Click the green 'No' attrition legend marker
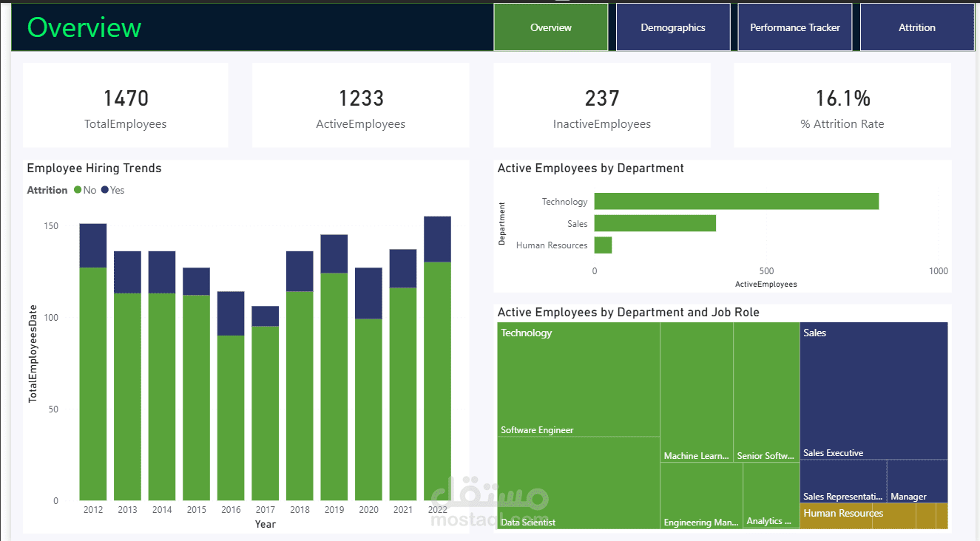980x541 pixels. [78, 190]
